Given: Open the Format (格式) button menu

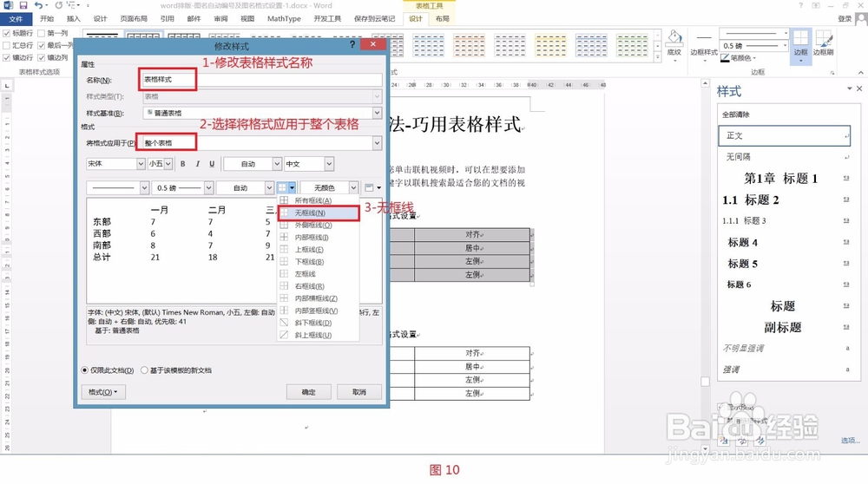Looking at the screenshot, I should point(103,392).
